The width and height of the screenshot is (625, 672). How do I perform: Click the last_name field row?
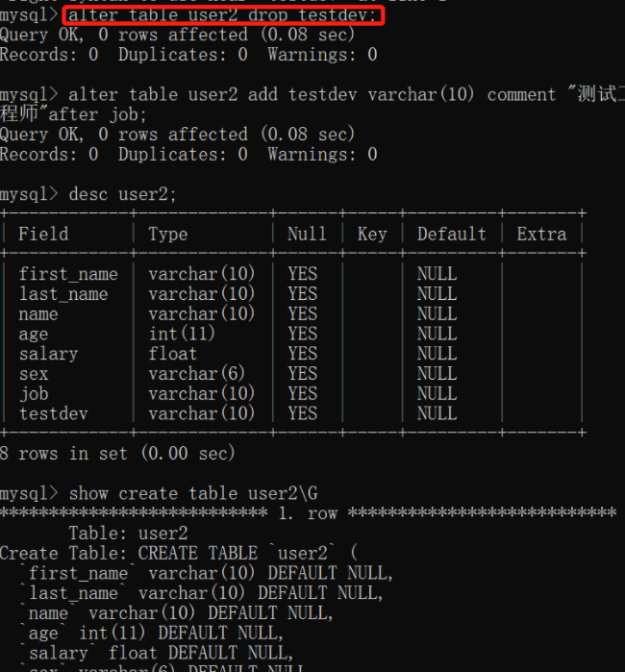click(63, 294)
